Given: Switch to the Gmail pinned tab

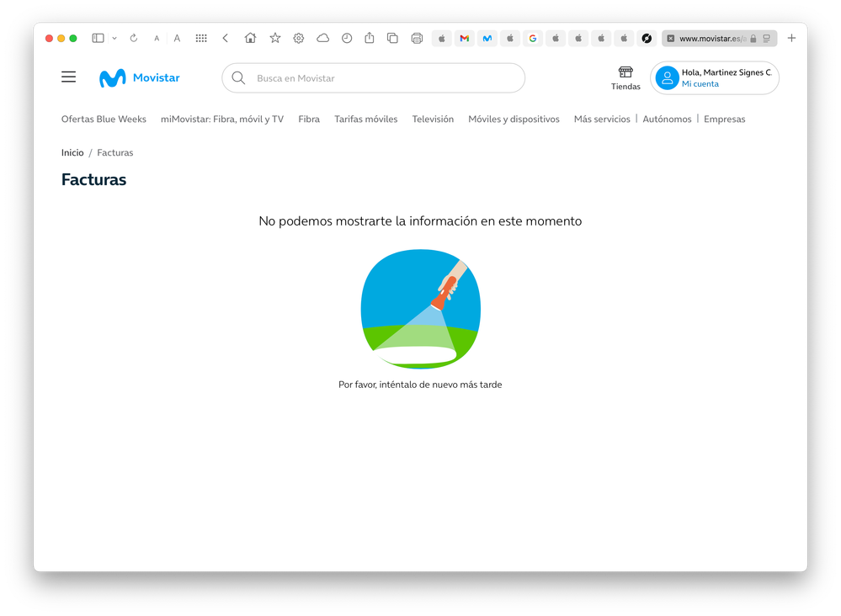Looking at the screenshot, I should 464,38.
